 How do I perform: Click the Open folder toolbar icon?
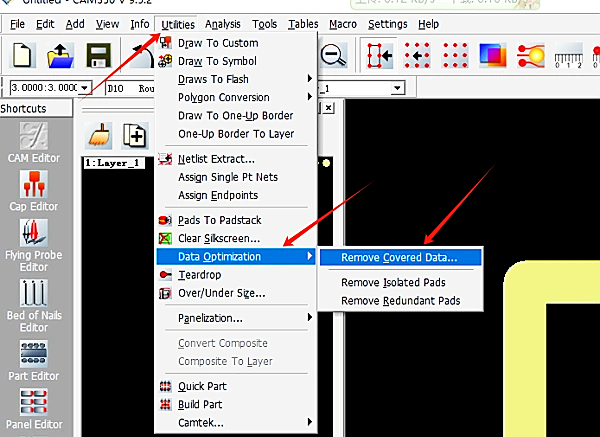60,55
